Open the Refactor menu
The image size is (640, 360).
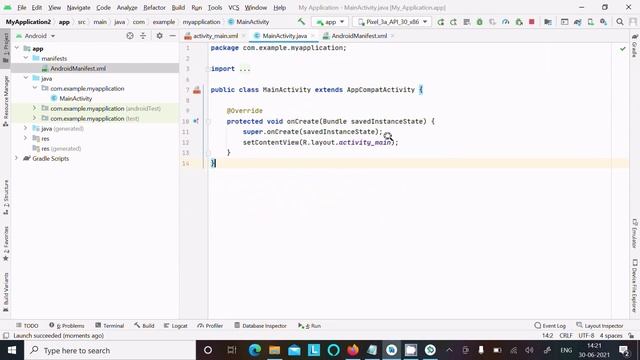tap(154, 7)
